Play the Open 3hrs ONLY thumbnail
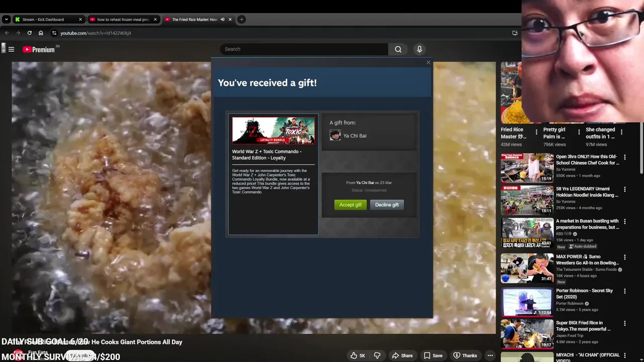644x362 pixels. tap(527, 167)
